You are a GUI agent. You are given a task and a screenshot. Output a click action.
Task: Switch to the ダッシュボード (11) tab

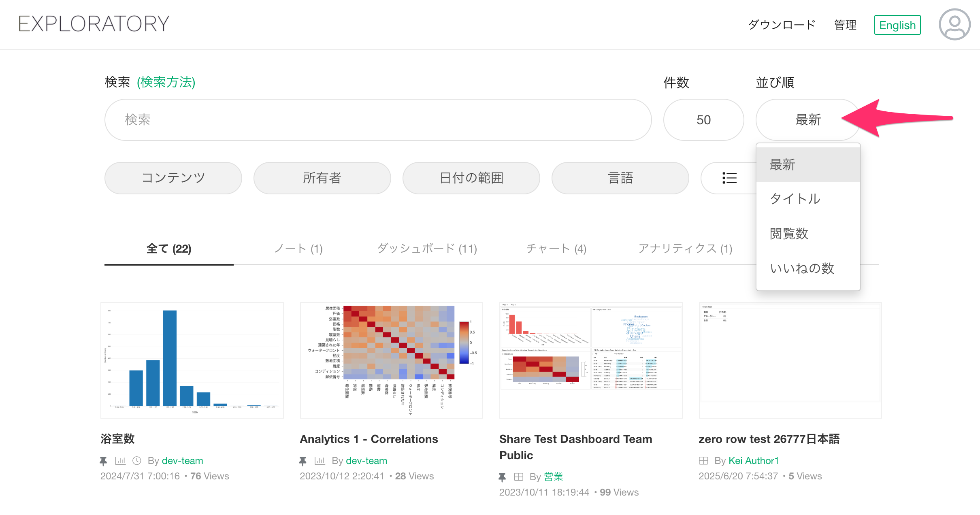pyautogui.click(x=427, y=249)
